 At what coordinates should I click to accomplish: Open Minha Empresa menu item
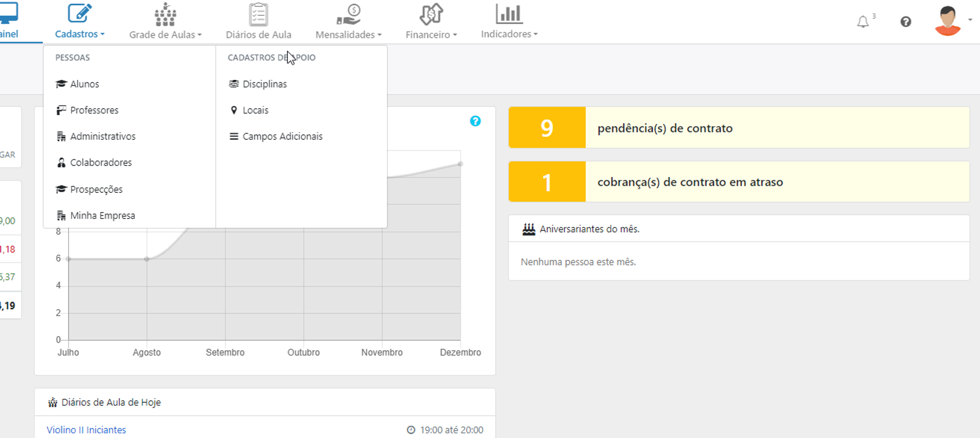[x=102, y=215]
